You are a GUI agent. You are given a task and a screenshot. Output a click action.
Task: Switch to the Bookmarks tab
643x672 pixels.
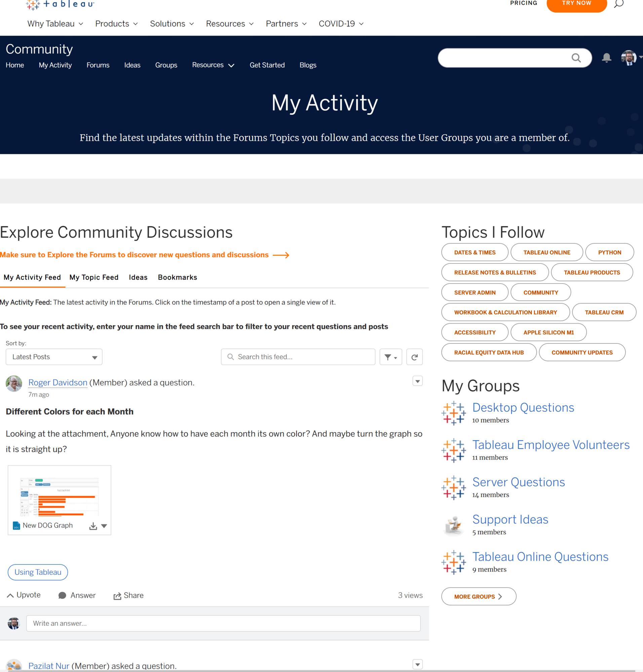point(177,278)
